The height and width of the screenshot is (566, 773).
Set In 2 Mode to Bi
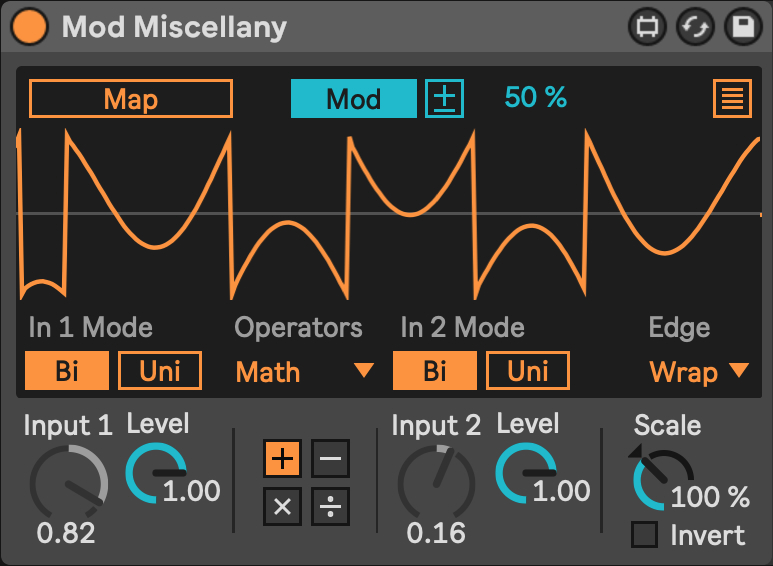tap(435, 371)
